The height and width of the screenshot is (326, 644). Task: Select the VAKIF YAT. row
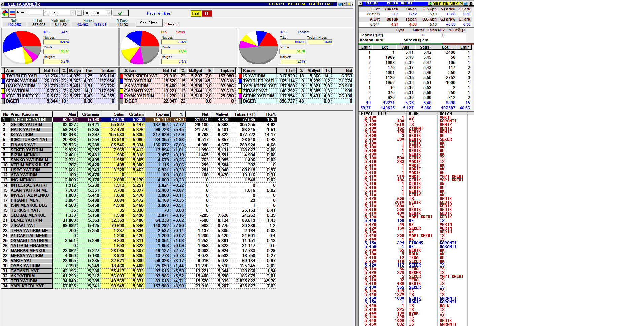[x=139, y=261]
